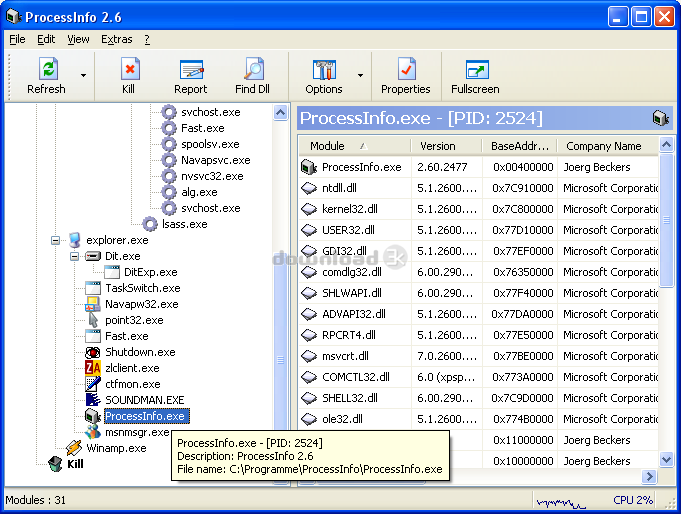
Task: Click the module list scroll down arrow
Action: (666, 459)
